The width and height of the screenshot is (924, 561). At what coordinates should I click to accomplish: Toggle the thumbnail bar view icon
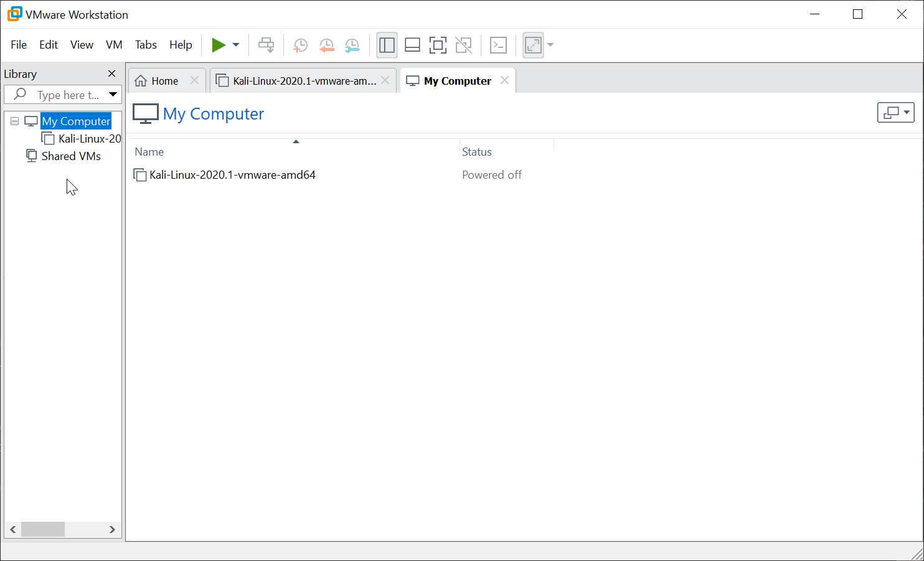[412, 45]
